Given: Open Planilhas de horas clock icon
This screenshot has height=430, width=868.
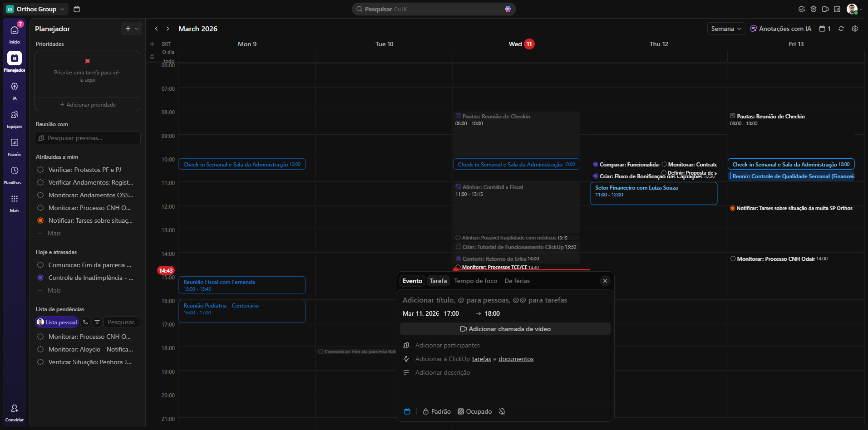Looking at the screenshot, I should pos(15,171).
